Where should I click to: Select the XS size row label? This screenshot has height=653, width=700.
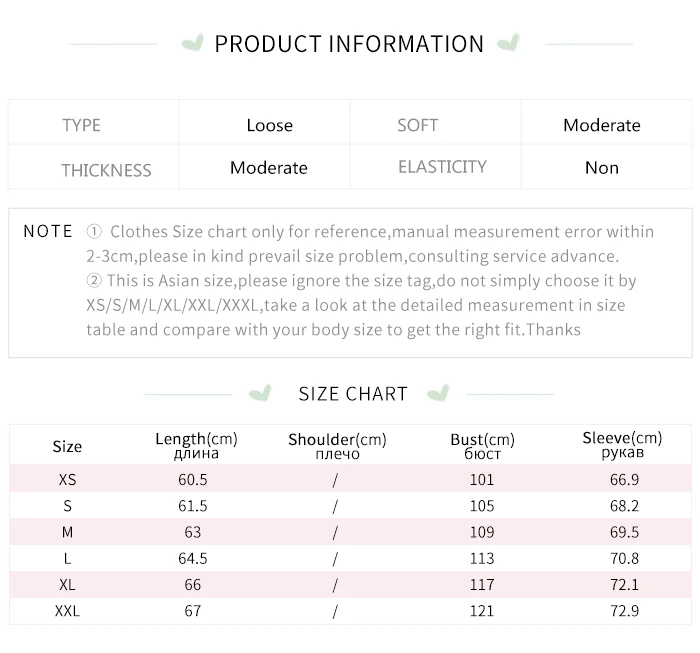click(67, 479)
